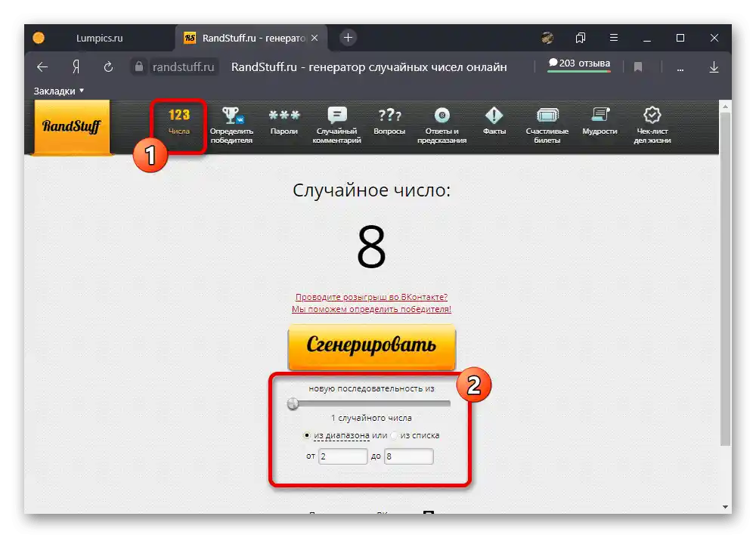The image size is (756, 538).
Task: Open the Мудрости section
Action: coord(600,122)
